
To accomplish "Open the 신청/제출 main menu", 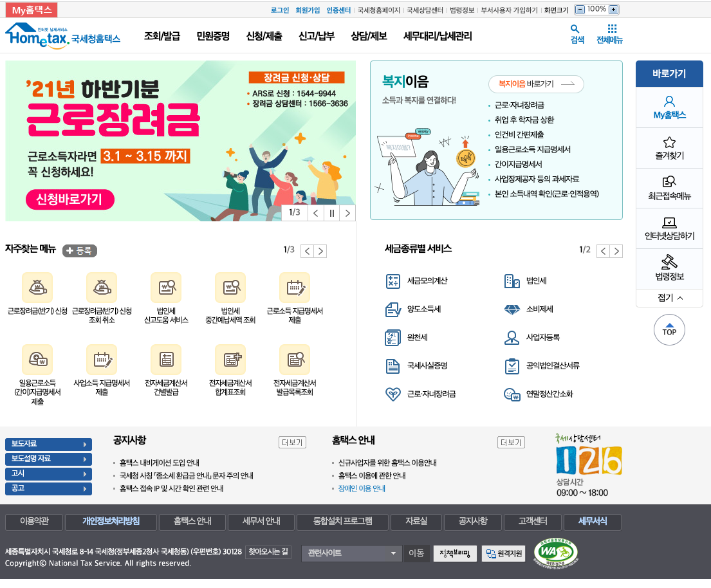I will [x=264, y=36].
